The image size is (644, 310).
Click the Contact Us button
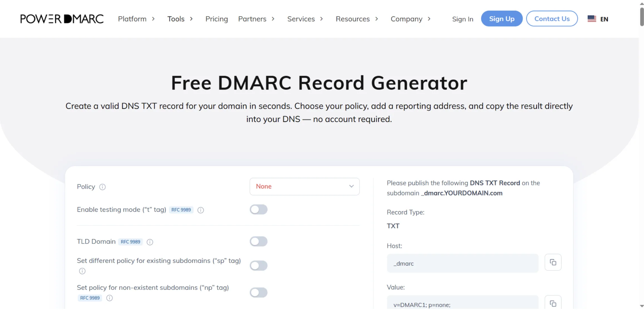click(x=552, y=19)
